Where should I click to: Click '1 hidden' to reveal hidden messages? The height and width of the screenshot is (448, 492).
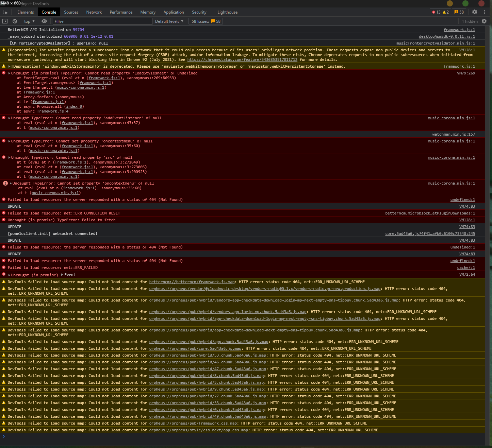[470, 21]
